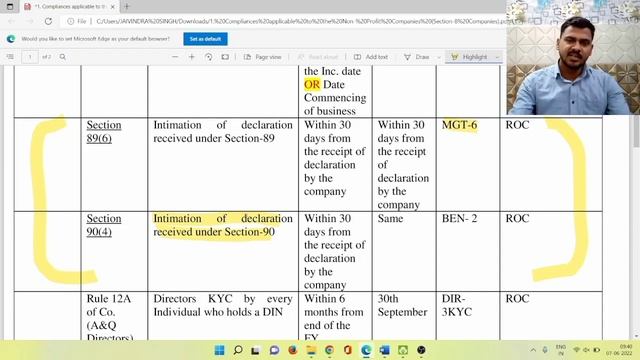Click the DIR- 3KYC form cell
This screenshot has height=360, width=640.
[457, 305]
